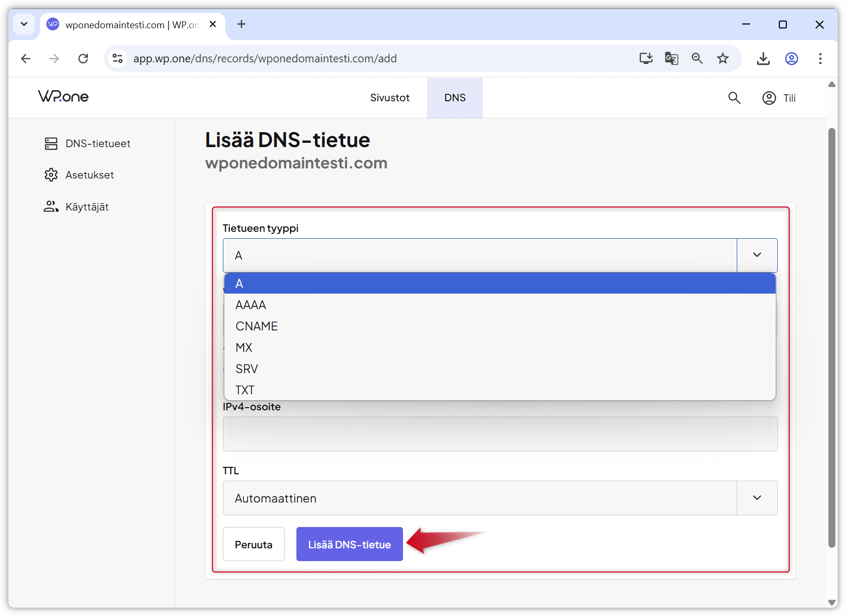Choose the MX record type option
The width and height of the screenshot is (846, 616).
[x=244, y=347]
